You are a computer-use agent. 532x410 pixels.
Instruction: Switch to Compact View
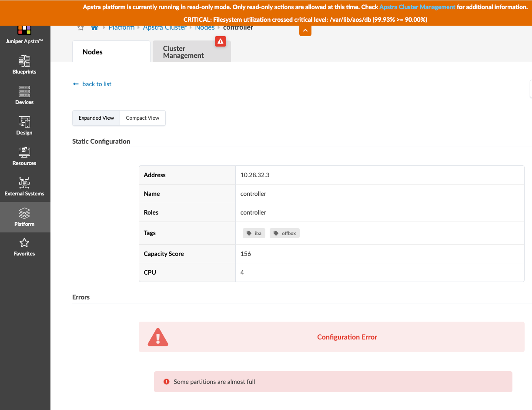pyautogui.click(x=143, y=118)
